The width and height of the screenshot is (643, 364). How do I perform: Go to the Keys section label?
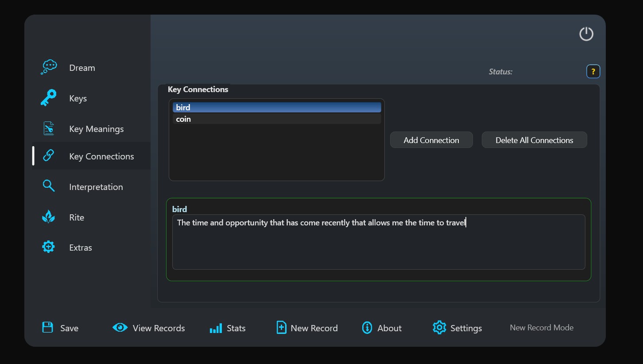pos(78,98)
